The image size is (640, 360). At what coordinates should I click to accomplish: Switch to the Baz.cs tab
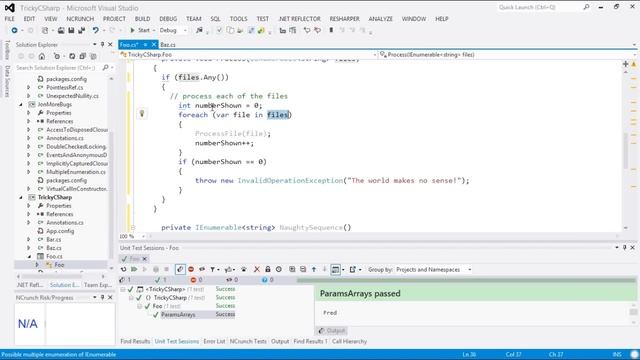[x=168, y=44]
